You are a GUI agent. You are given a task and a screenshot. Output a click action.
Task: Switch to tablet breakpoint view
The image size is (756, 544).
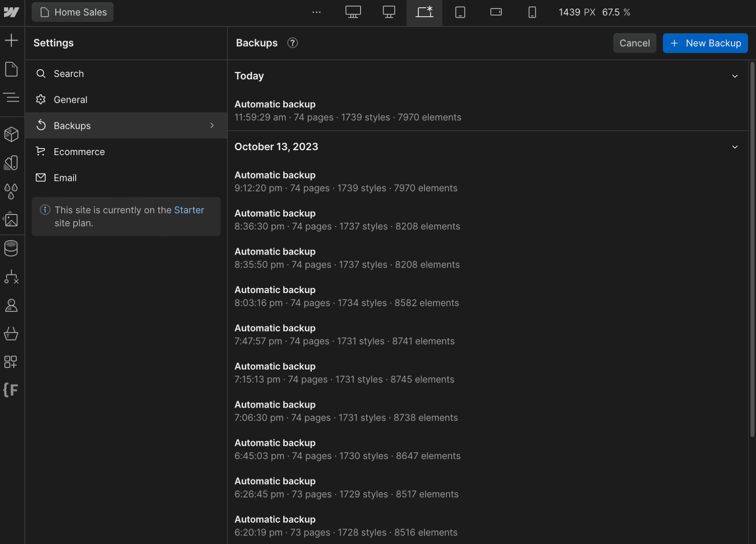(x=460, y=12)
